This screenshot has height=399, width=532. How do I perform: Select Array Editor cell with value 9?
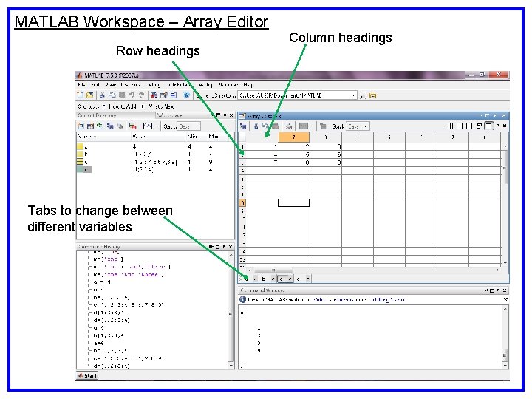pyautogui.click(x=326, y=163)
